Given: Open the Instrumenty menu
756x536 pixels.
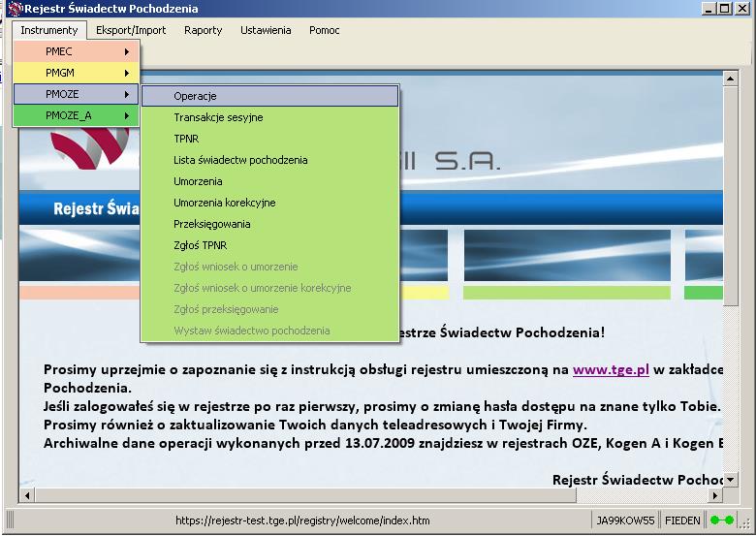Looking at the screenshot, I should click(x=49, y=30).
